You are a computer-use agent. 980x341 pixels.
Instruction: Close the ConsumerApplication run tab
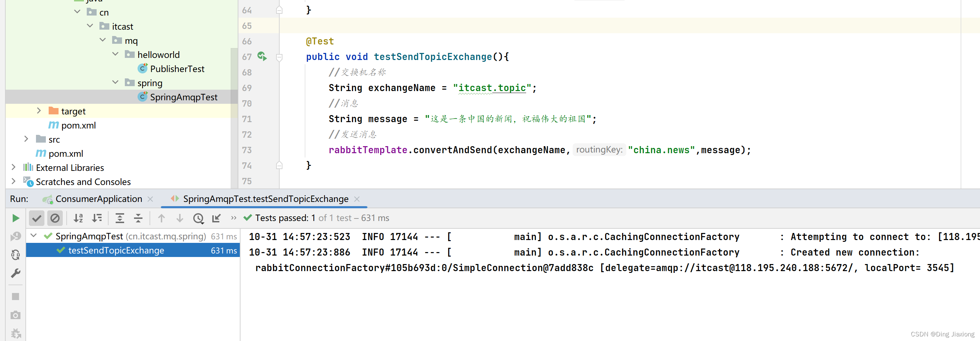150,199
